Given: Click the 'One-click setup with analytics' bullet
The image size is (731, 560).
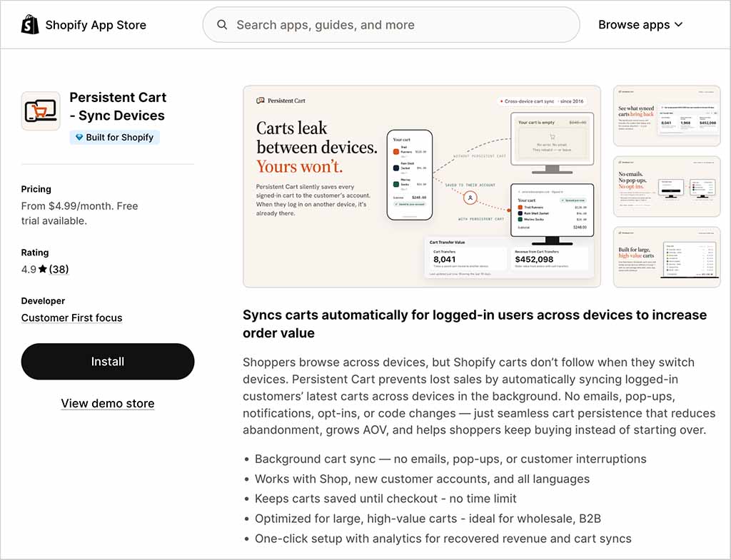Looking at the screenshot, I should (443, 539).
